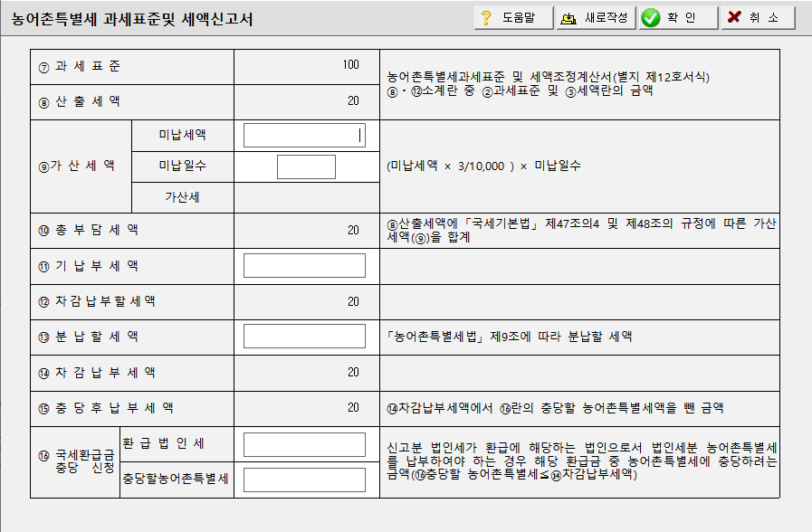The image size is (812, 532).
Task: Click the green checkmark 확인 icon
Action: pos(651,18)
